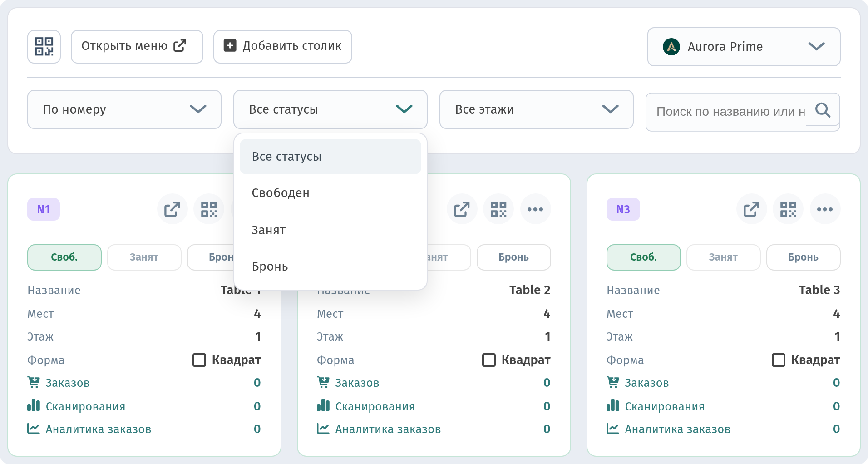Click the QR code icon button in header
This screenshot has height=464, width=868.
coord(44,46)
